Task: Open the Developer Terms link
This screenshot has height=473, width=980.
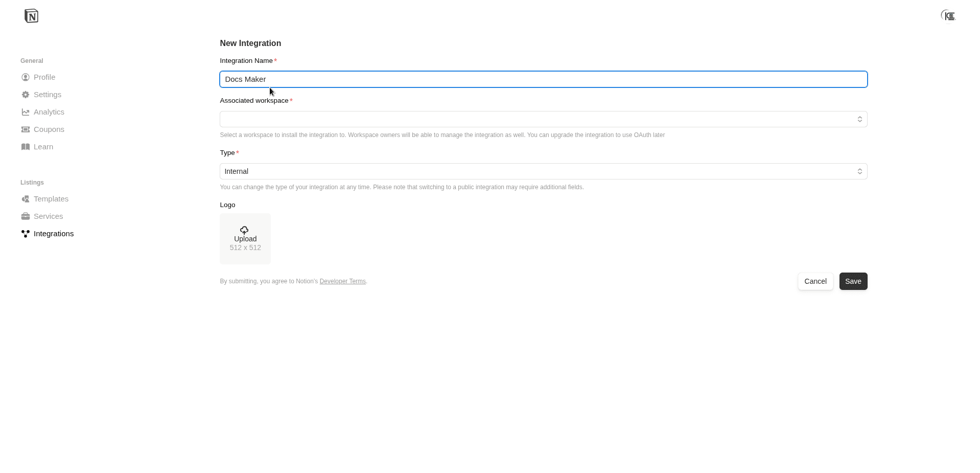Action: pyautogui.click(x=342, y=281)
